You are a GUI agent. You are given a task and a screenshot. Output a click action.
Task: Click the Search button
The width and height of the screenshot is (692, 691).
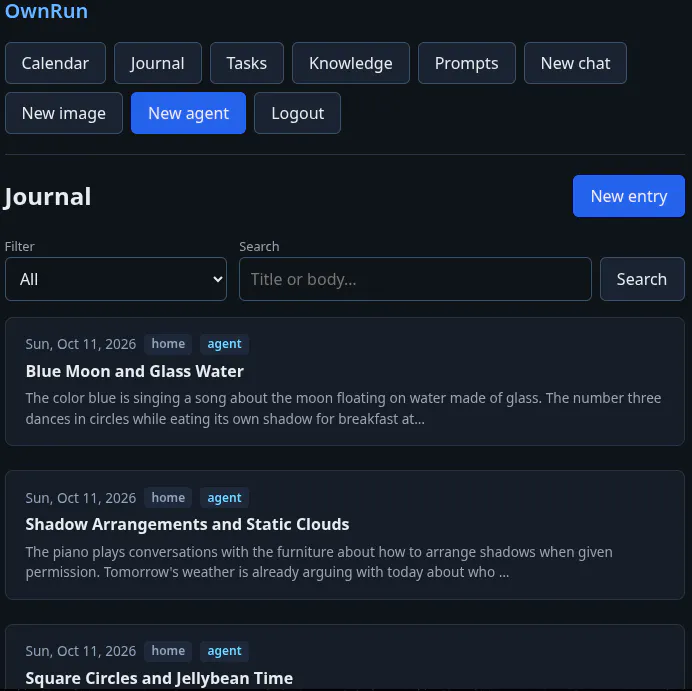point(642,279)
